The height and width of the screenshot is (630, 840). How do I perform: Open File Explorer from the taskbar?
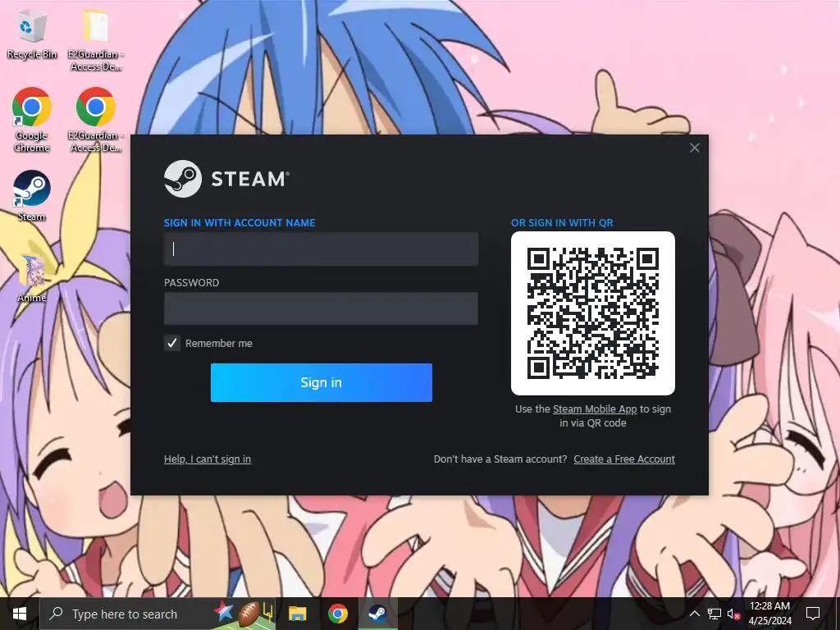click(297, 614)
